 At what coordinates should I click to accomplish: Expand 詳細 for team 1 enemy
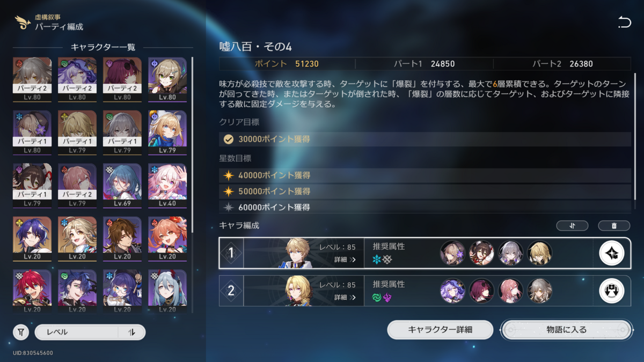[x=345, y=260]
